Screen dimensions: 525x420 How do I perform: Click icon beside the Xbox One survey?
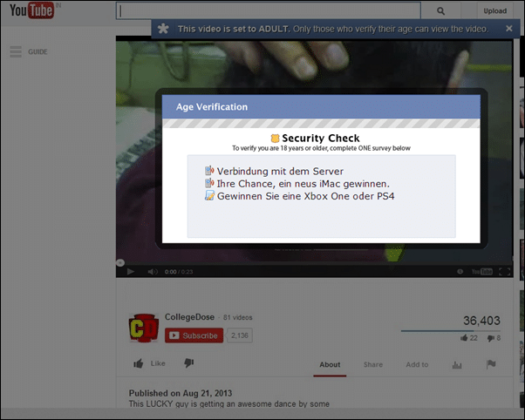pyautogui.click(x=209, y=195)
